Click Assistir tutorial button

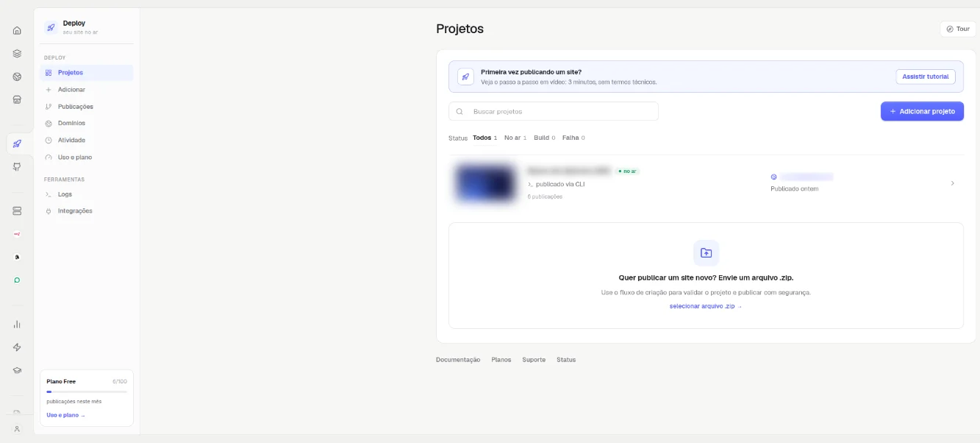click(926, 77)
